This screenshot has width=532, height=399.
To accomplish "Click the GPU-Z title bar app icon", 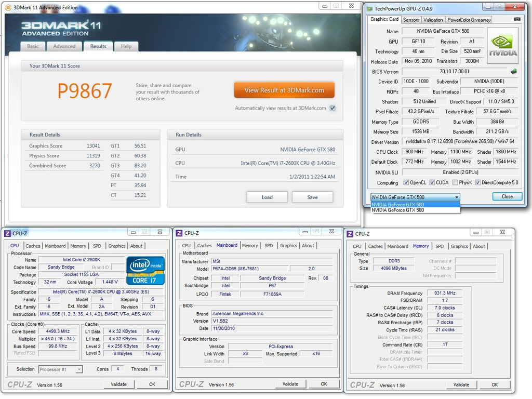I will tap(369, 9).
